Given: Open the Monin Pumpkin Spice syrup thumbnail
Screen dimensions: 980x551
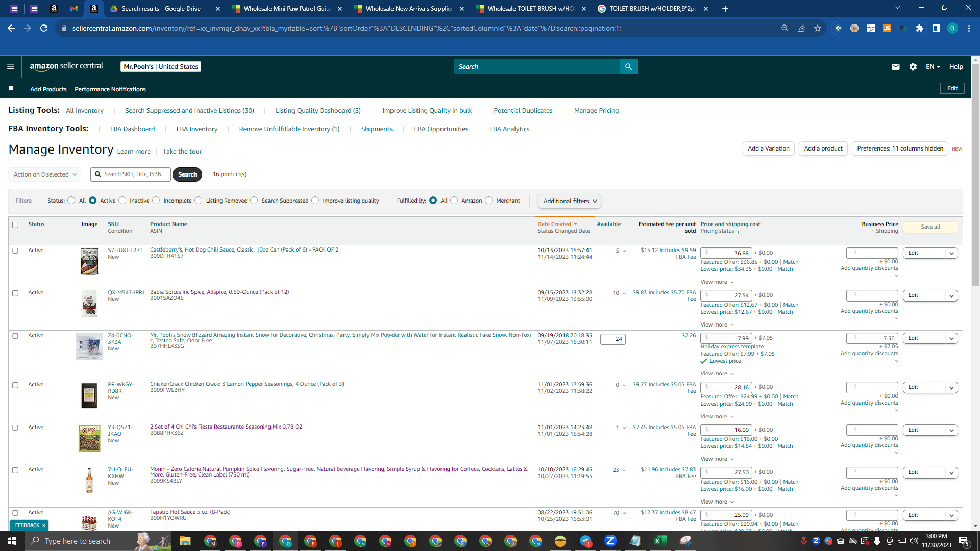Looking at the screenshot, I should [89, 480].
